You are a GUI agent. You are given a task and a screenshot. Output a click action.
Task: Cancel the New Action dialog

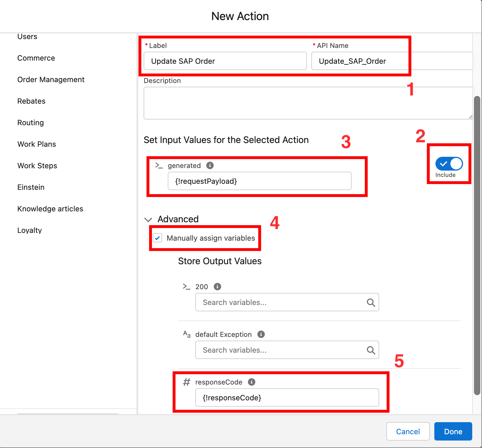(x=408, y=431)
